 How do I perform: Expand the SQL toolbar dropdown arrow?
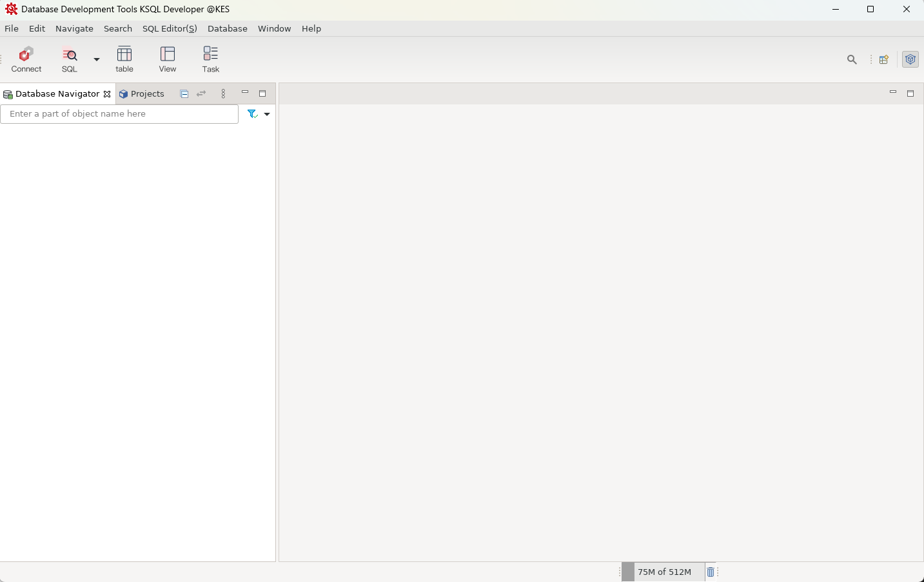(x=97, y=59)
